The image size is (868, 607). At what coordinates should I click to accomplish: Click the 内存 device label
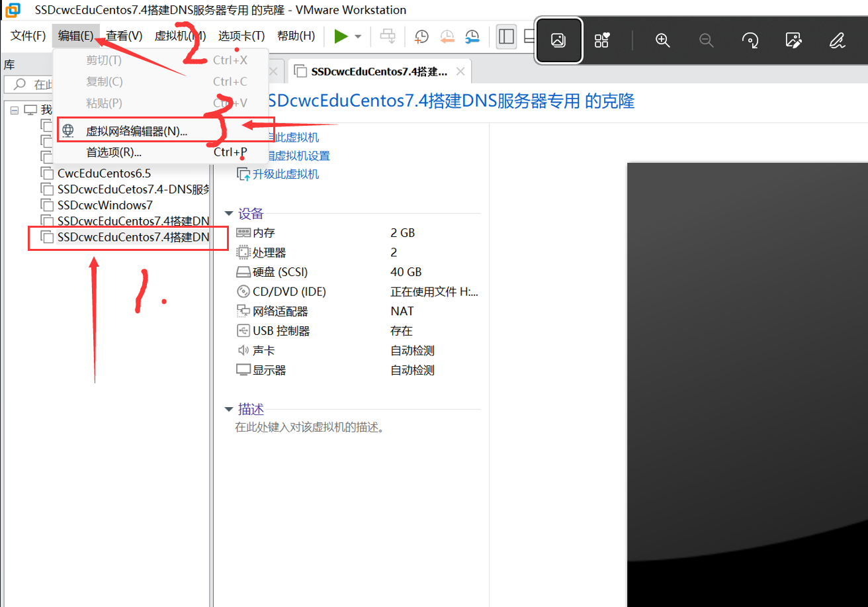[x=264, y=233]
